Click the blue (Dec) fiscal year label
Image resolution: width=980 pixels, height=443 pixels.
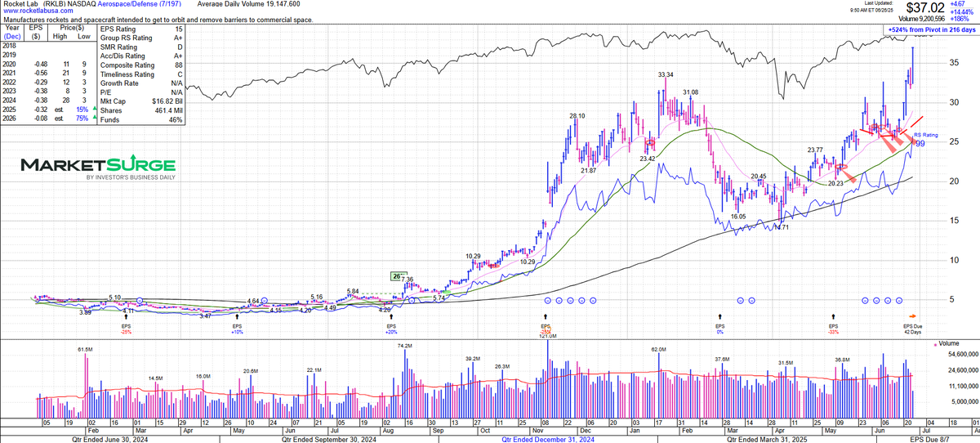pos(14,35)
